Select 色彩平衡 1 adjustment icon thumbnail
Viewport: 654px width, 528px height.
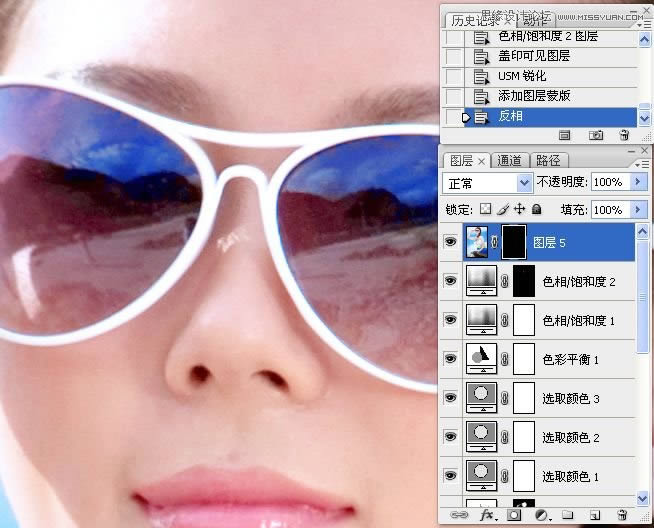click(482, 358)
